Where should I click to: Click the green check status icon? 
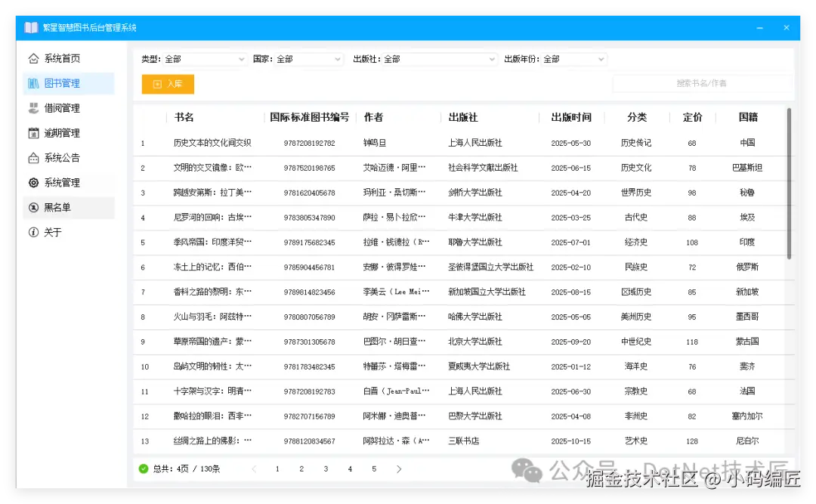pyautogui.click(x=144, y=468)
